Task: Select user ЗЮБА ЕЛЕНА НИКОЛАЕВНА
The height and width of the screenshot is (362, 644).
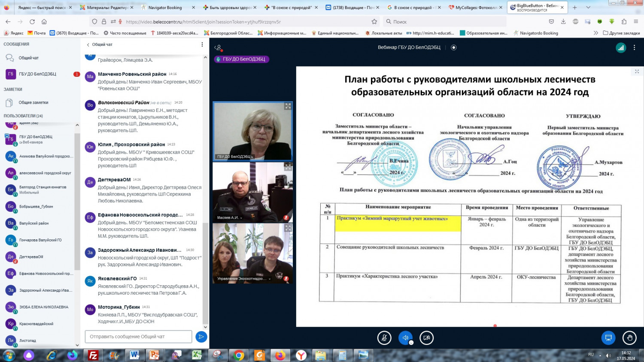Action: pos(39,307)
